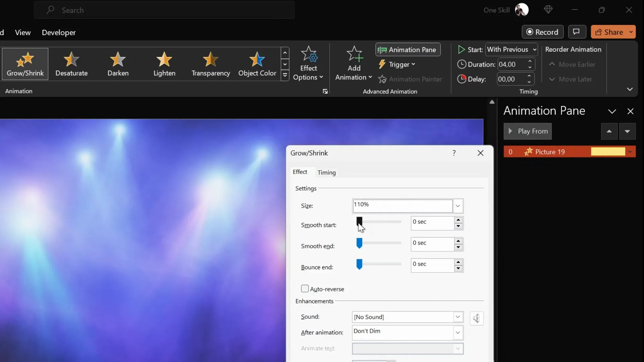Click the sound volume speaker icon
Viewport: 644px width, 362px height.
pyautogui.click(x=477, y=318)
